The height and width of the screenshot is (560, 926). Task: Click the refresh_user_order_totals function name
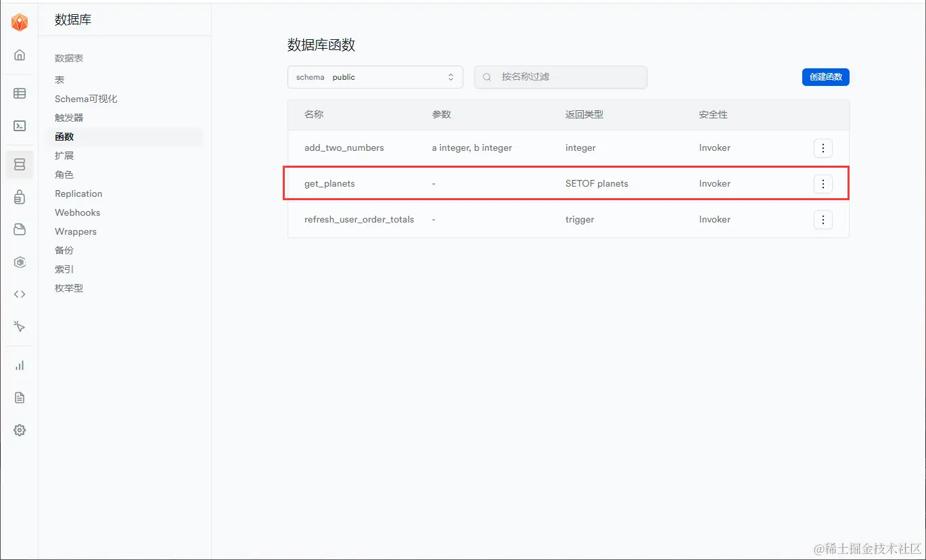(x=359, y=220)
